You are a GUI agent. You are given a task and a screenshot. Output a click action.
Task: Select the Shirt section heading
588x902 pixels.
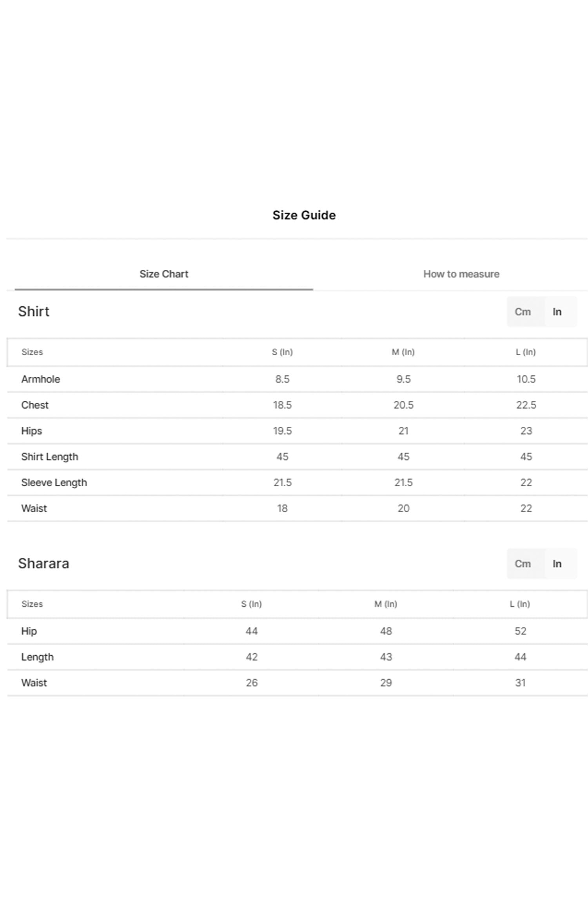click(34, 311)
